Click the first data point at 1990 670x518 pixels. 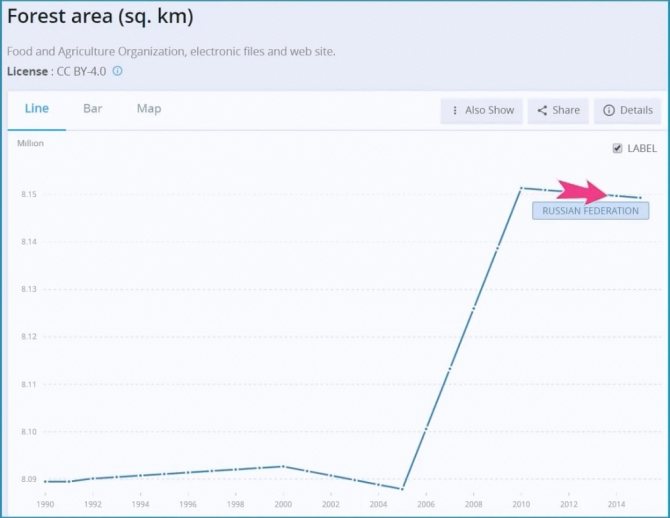pyautogui.click(x=46, y=482)
